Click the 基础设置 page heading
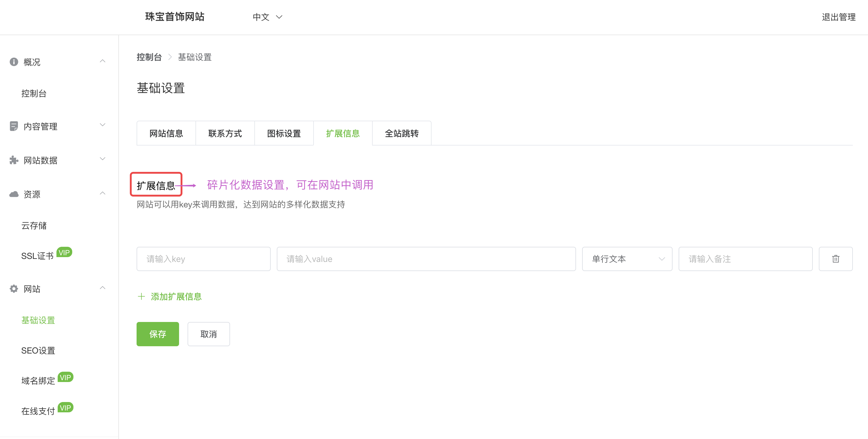Screen dimensions: 868x439 tap(161, 88)
